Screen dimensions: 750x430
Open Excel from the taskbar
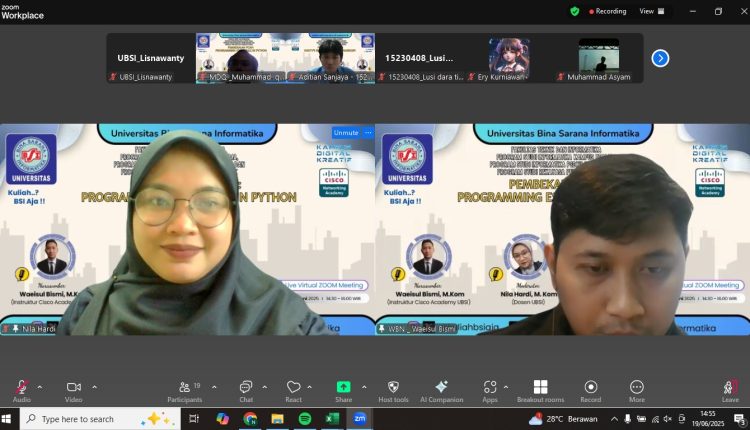332,419
